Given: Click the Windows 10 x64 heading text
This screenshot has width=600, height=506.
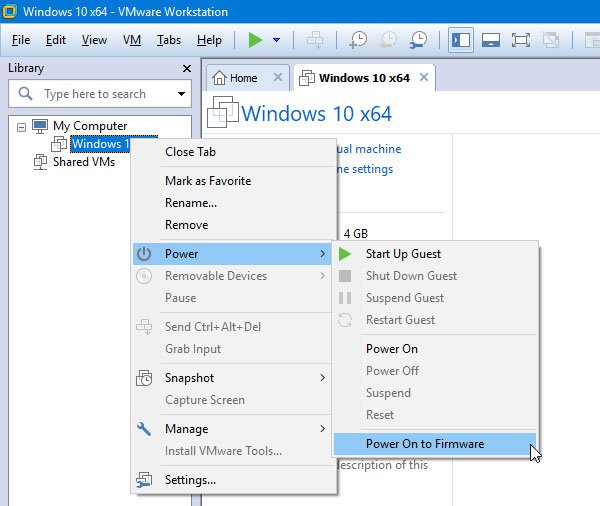Looking at the screenshot, I should (316, 114).
